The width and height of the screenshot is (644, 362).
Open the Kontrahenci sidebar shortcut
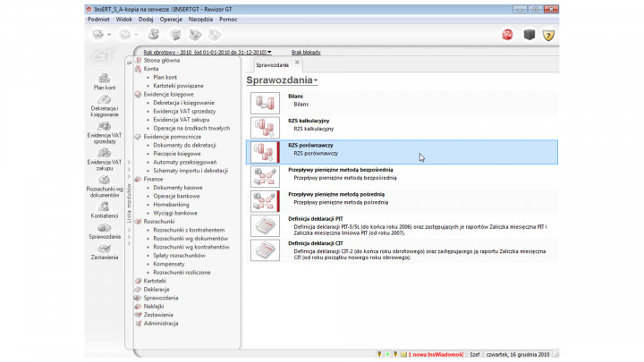click(105, 210)
